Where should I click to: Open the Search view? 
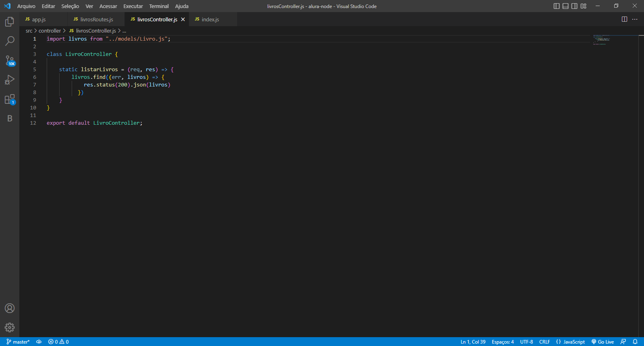coord(10,41)
